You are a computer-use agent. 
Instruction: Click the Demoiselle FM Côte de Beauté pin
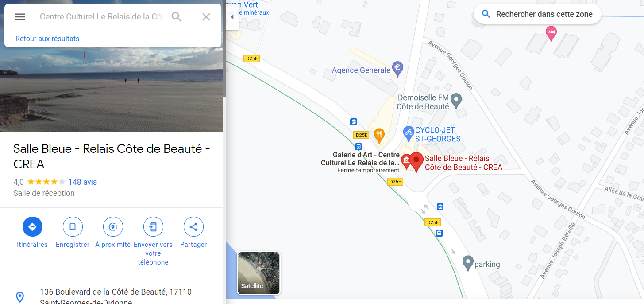click(x=456, y=101)
